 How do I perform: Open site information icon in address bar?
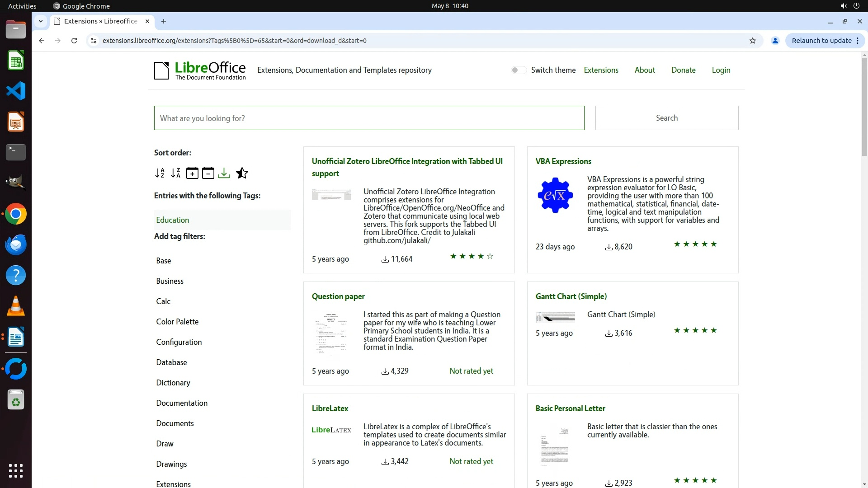tap(94, 41)
